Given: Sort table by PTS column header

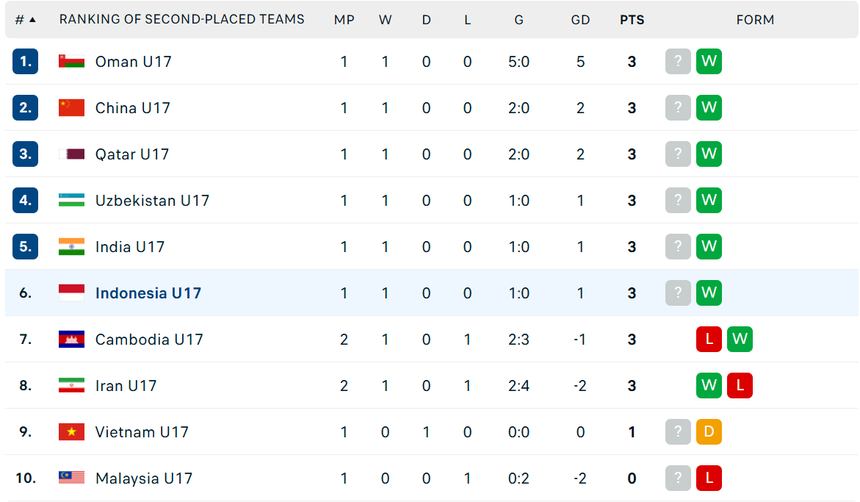Looking at the screenshot, I should 631,19.
